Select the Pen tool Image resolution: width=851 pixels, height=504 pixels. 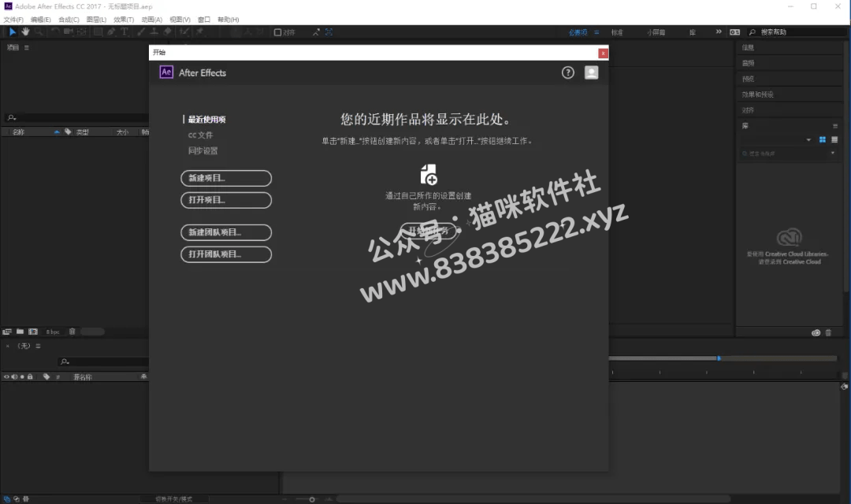pyautogui.click(x=111, y=32)
